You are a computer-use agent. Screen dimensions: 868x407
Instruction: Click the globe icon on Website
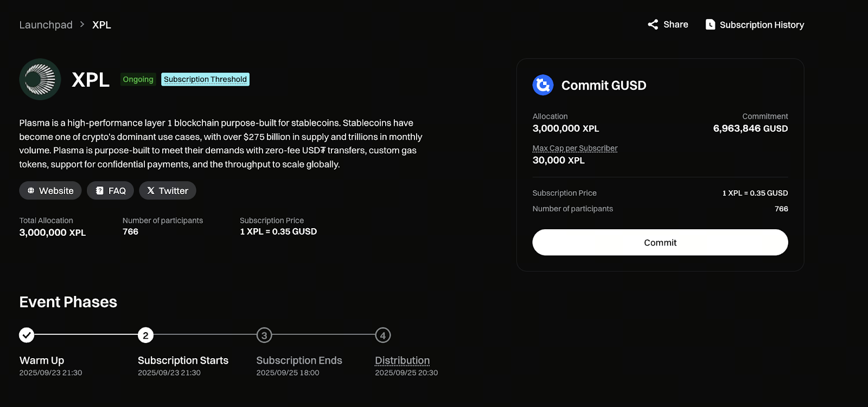coord(31,191)
